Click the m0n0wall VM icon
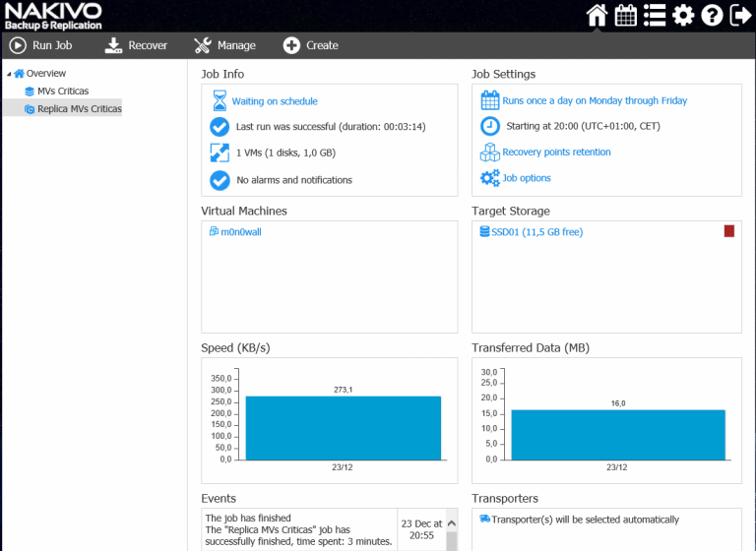The width and height of the screenshot is (756, 551). click(214, 232)
